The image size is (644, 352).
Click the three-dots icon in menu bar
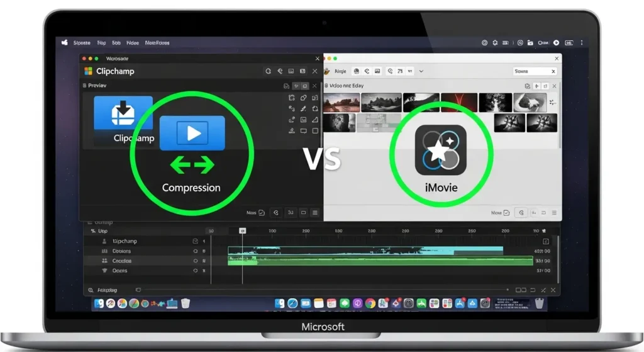point(582,42)
